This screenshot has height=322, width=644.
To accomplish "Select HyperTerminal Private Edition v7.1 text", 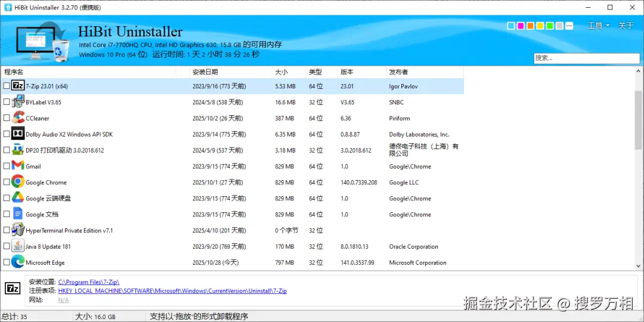I will pos(69,230).
